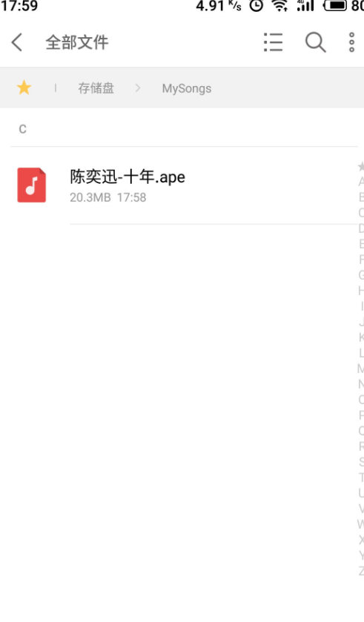Jump to letter A in index bar

click(361, 182)
